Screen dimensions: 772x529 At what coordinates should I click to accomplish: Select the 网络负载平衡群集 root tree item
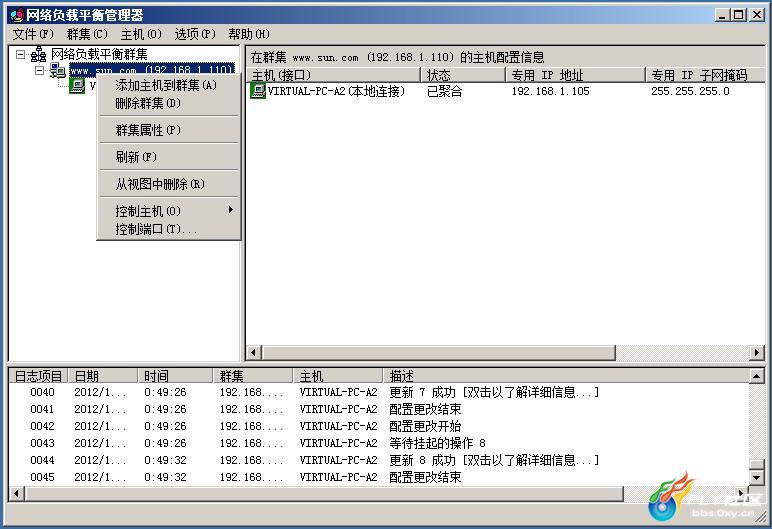[x=99, y=54]
